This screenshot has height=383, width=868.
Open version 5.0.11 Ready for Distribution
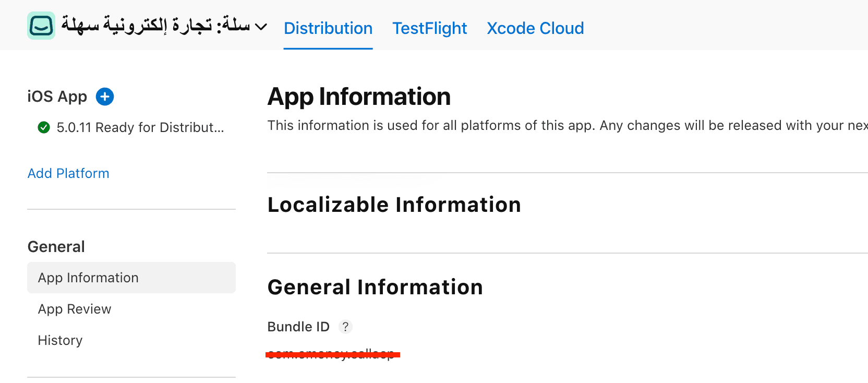(x=140, y=127)
